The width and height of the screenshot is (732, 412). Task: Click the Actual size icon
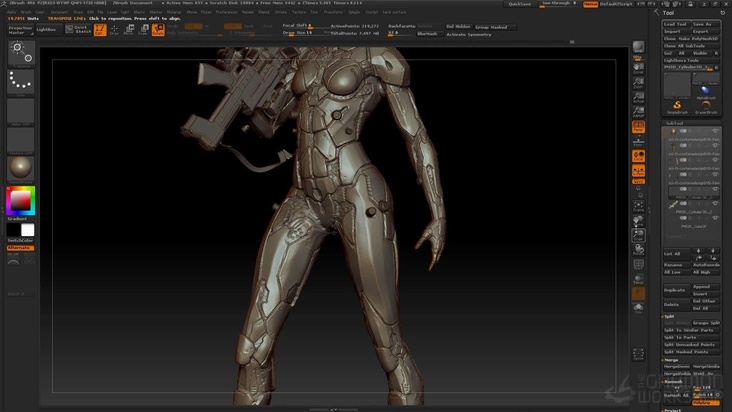tap(638, 98)
